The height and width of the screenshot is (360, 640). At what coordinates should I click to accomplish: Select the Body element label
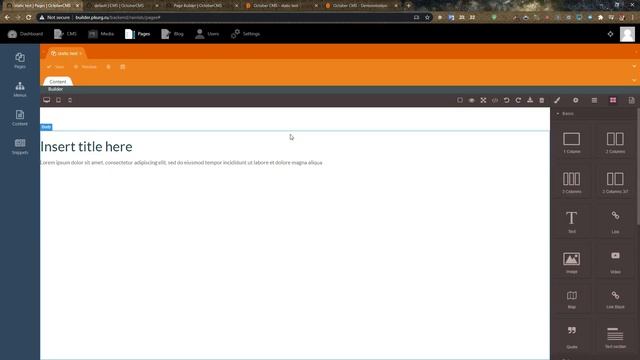[46, 127]
